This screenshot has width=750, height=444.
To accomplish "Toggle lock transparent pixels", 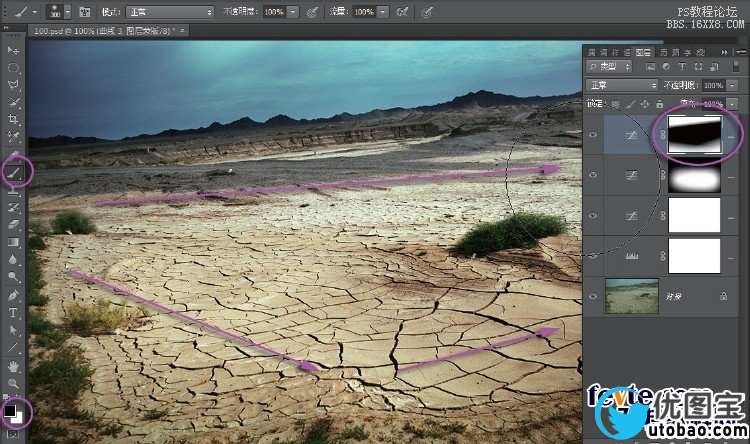I will [x=616, y=103].
